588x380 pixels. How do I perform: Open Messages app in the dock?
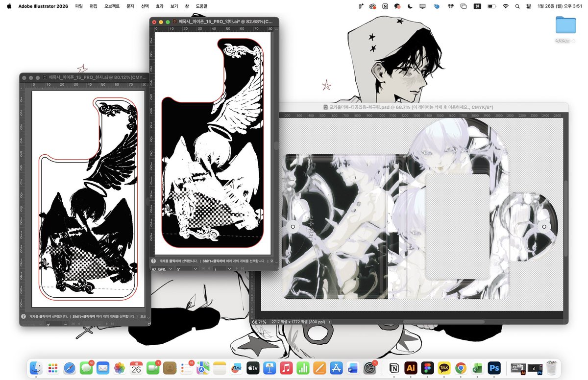point(86,368)
